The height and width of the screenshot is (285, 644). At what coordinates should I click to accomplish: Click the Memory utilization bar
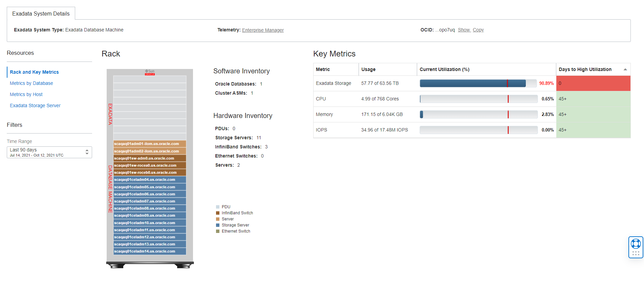coord(478,114)
